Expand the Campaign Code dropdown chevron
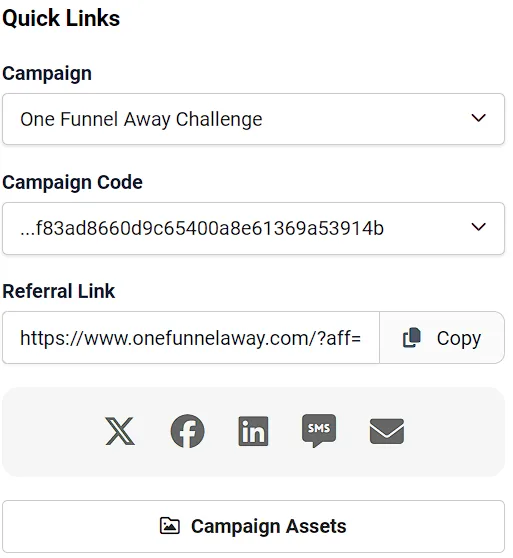Viewport: 513px width, 558px height. [478, 227]
